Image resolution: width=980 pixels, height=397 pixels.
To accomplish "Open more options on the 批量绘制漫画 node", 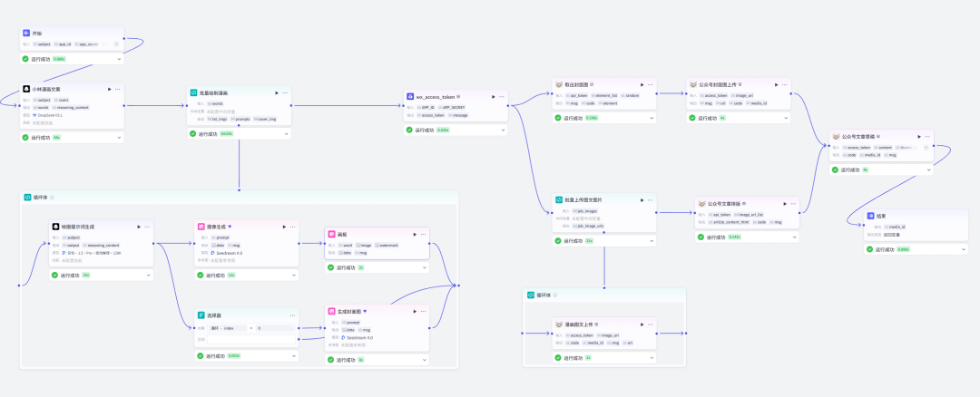I will [285, 93].
